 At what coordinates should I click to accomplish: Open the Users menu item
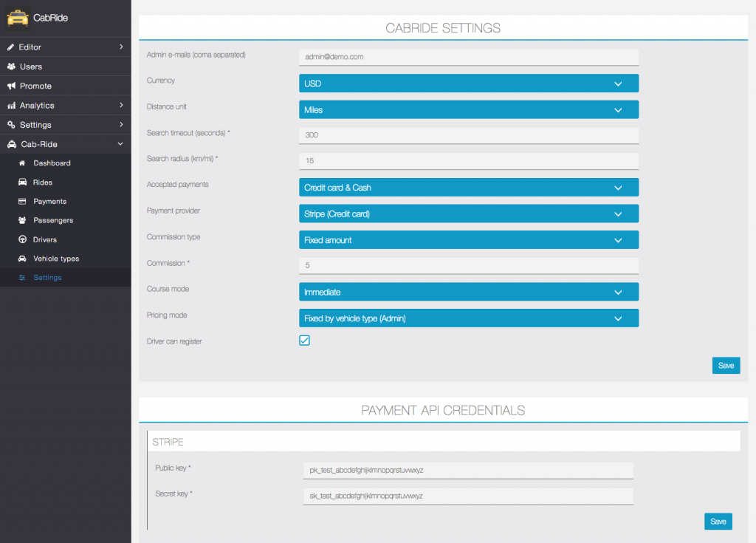[x=31, y=66]
